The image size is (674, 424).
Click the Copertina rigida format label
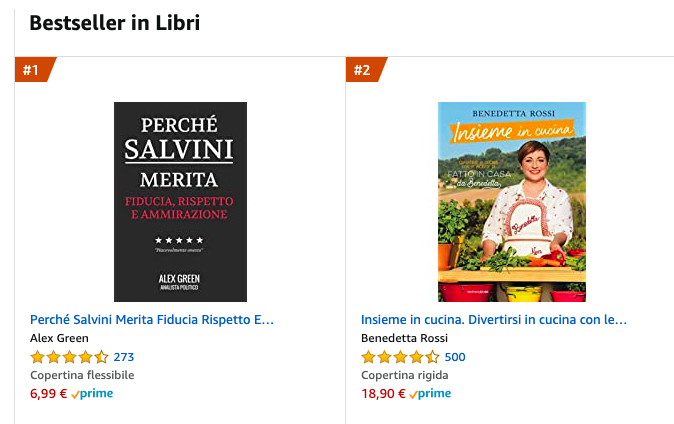tap(404, 375)
